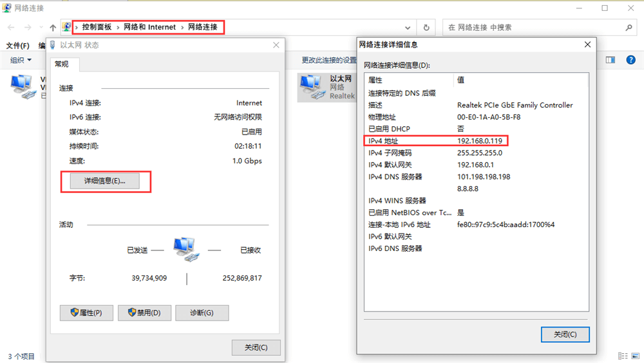Click the 诊断(G) button
Image resolution: width=644 pixels, height=363 pixels.
tap(202, 313)
